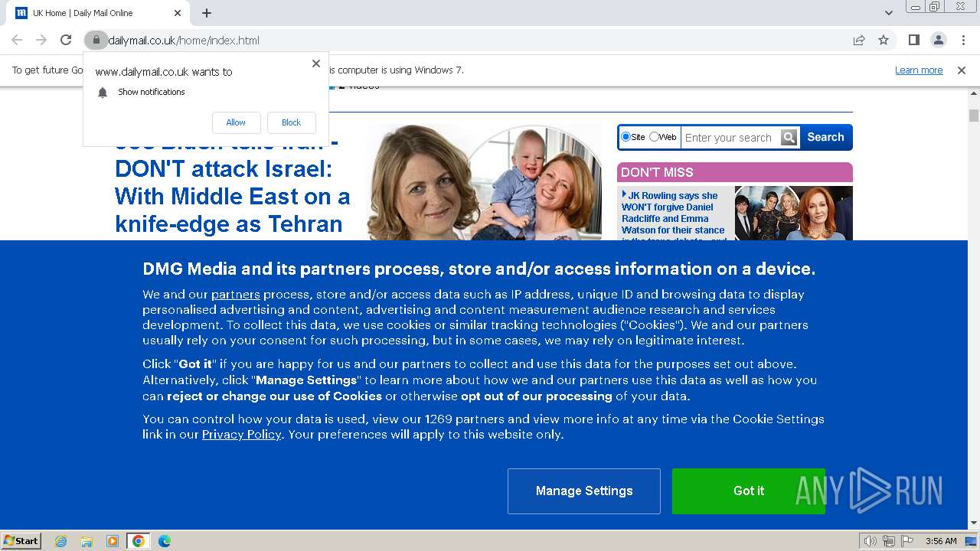
Task: Open the Chrome profile avatar
Action: [939, 40]
